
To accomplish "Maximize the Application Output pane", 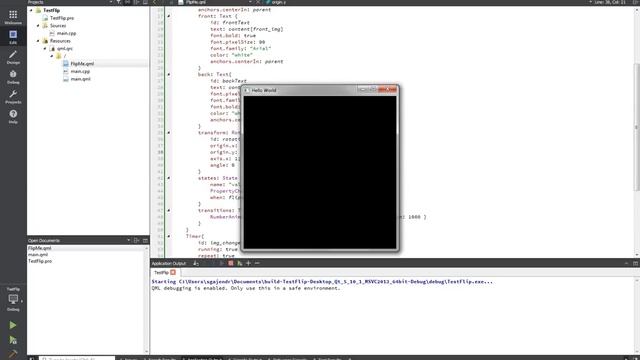I will coord(635,263).
